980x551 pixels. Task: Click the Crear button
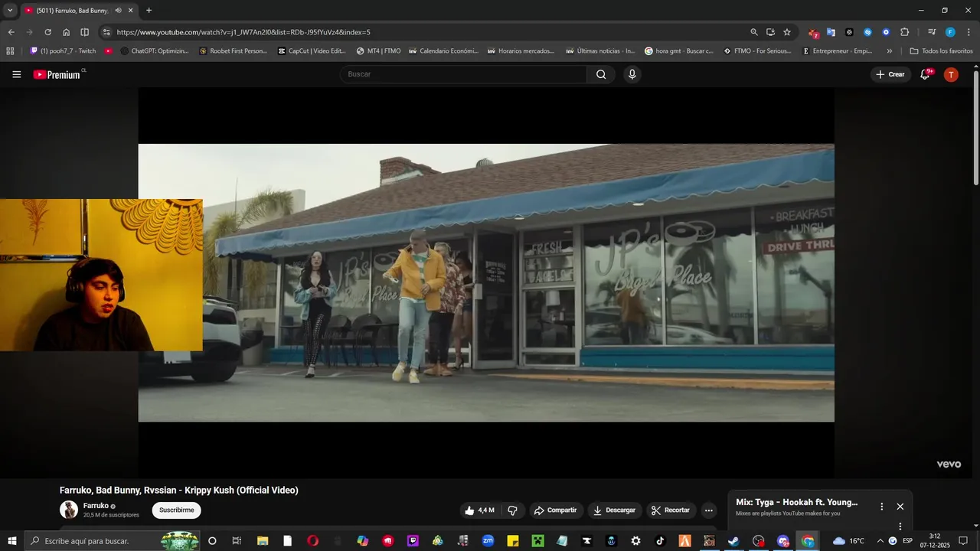coord(890,74)
